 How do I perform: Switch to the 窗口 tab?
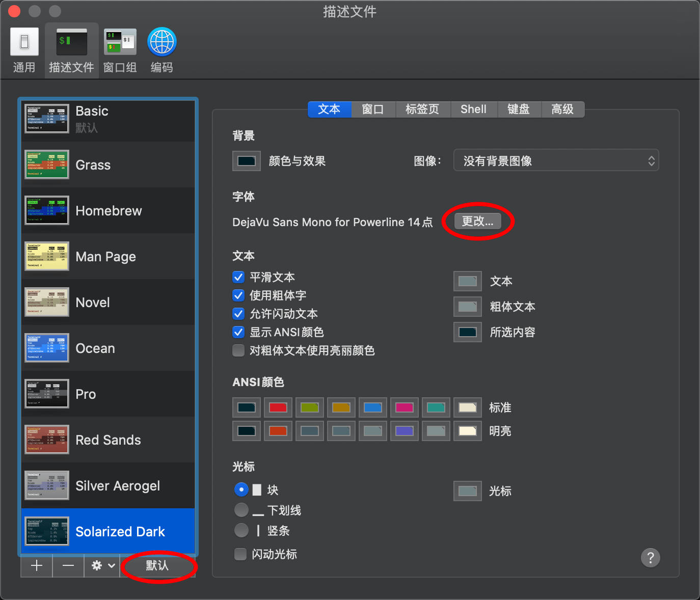(373, 110)
